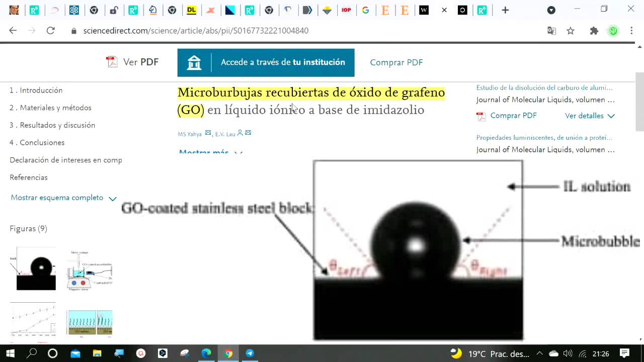Open the notification center
This screenshot has height=362, width=644.
point(624,353)
